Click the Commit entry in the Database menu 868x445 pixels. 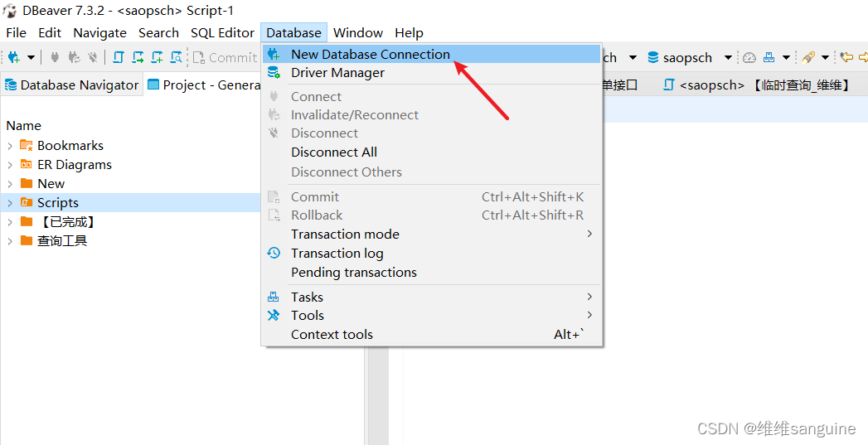click(432, 196)
